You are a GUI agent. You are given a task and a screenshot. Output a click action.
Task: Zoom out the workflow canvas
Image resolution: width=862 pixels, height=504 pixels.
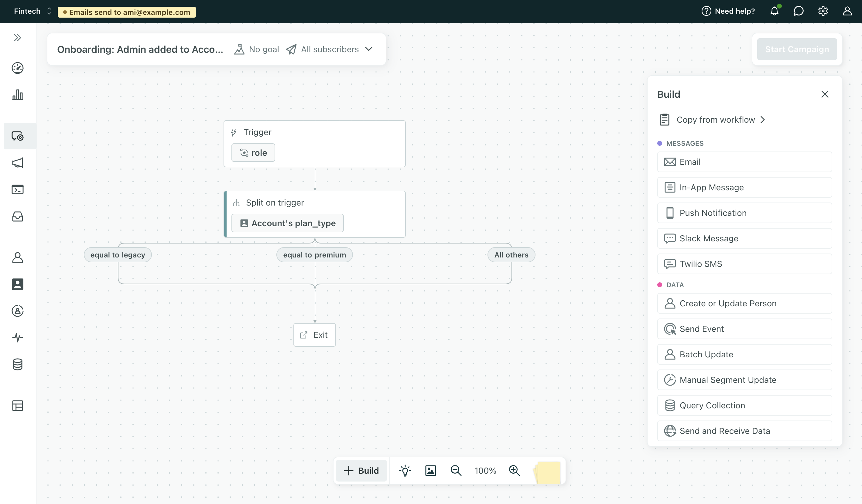click(x=456, y=471)
